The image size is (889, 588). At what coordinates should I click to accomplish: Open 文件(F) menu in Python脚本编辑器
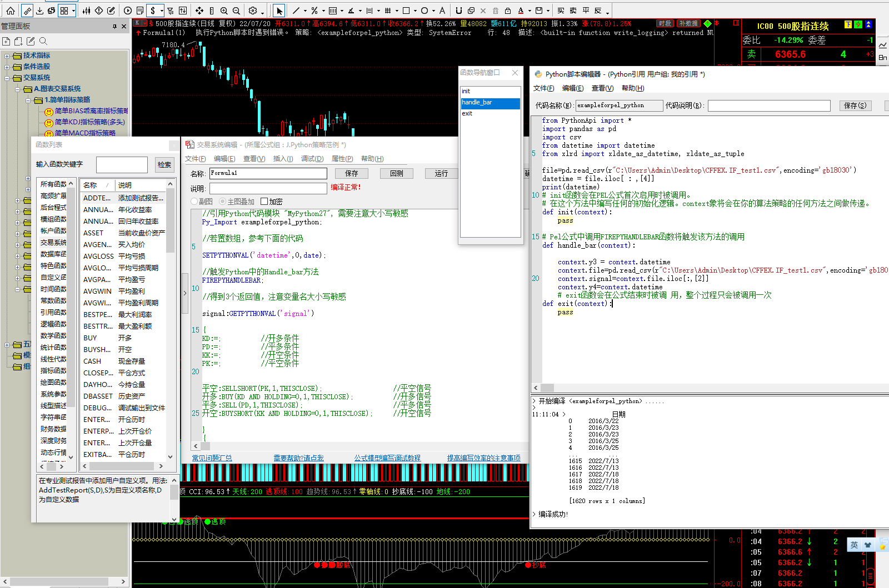(543, 88)
